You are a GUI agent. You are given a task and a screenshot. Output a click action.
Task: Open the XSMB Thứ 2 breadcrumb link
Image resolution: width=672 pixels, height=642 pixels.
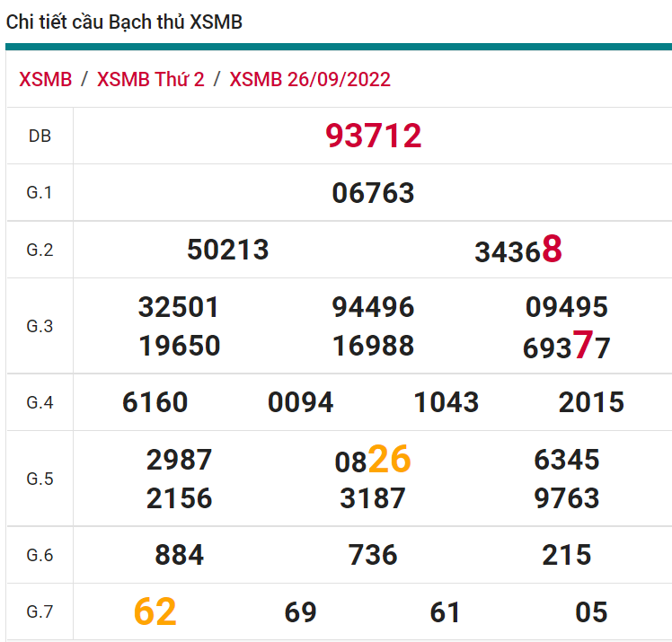point(150,79)
